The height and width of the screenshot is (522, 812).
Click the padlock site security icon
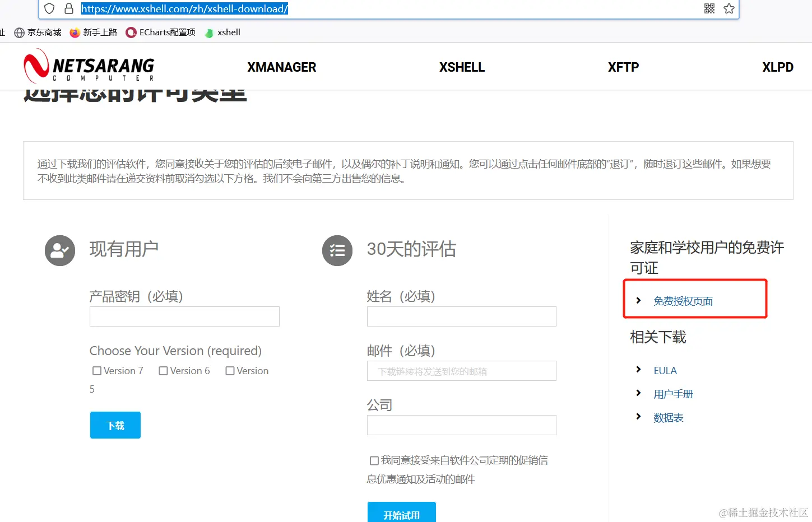(69, 8)
